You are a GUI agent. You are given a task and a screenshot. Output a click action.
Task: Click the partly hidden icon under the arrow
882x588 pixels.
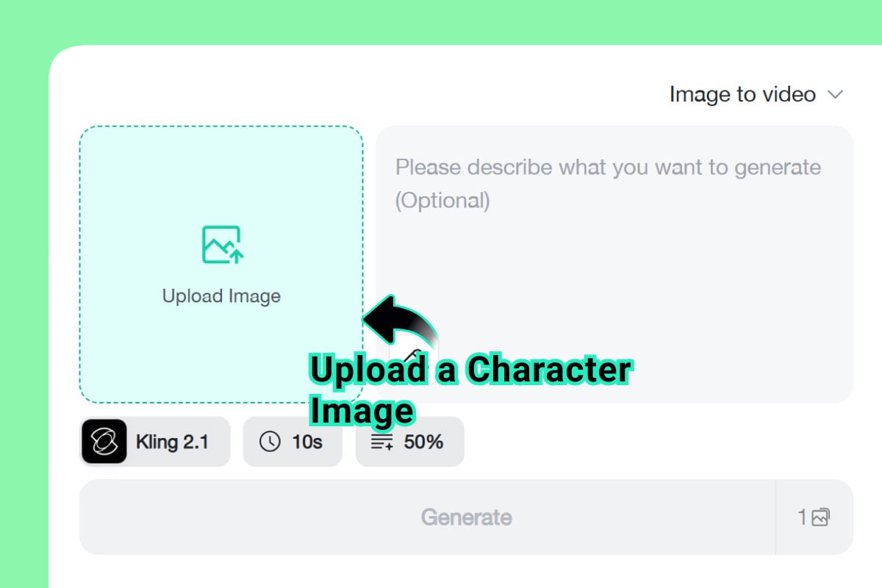point(413,354)
